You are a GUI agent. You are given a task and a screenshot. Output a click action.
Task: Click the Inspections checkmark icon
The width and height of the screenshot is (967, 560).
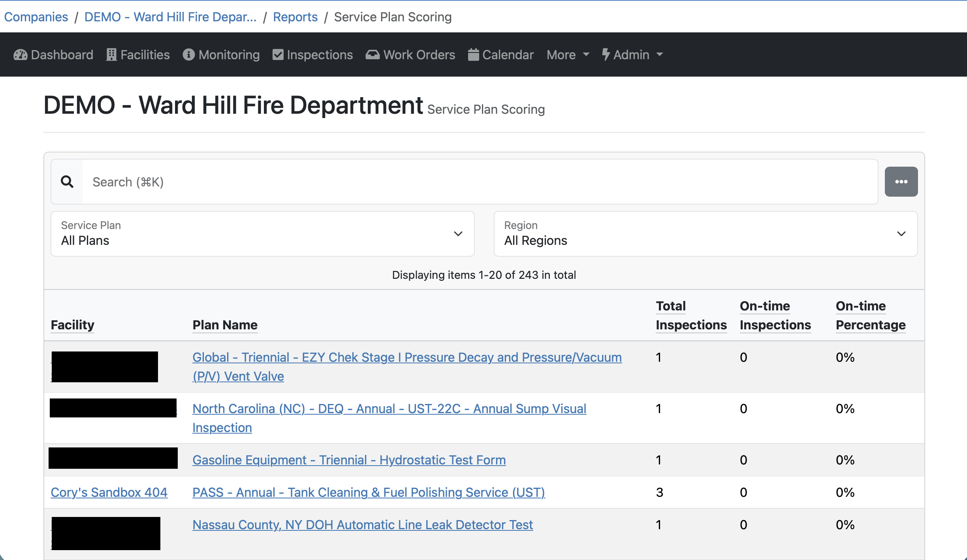278,54
